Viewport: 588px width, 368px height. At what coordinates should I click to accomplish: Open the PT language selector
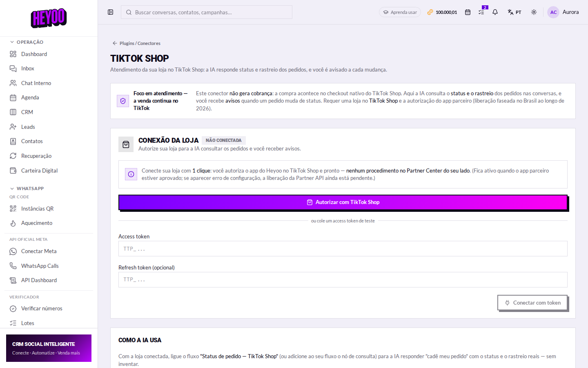(514, 12)
